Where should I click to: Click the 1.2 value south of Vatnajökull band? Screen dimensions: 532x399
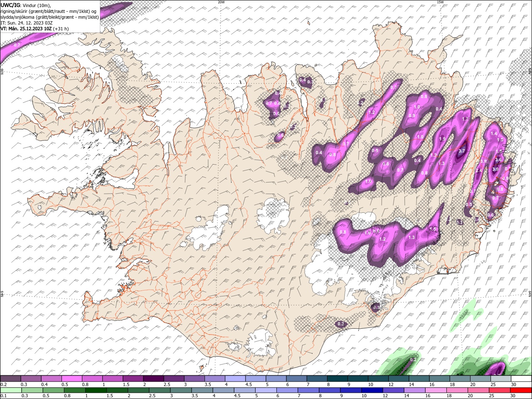383,239
